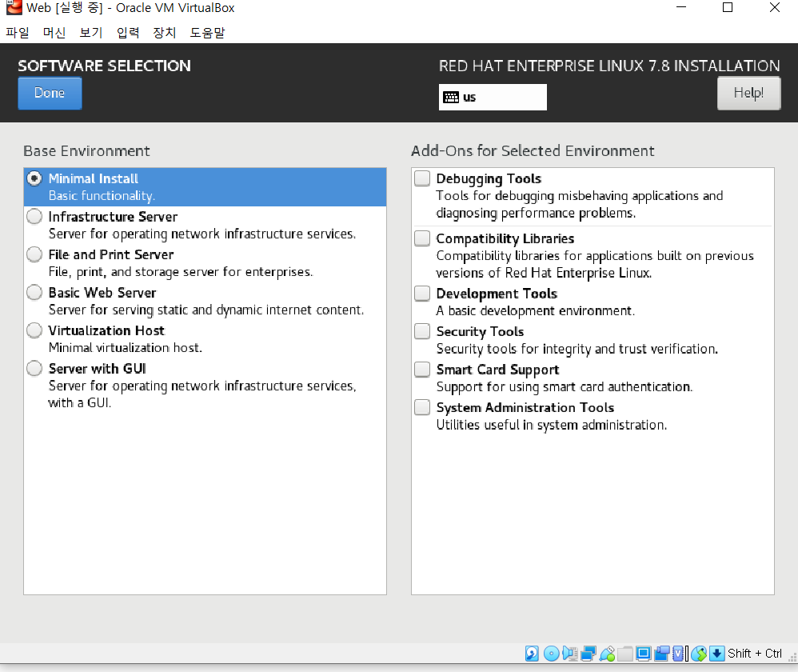
Task: Tick System Administration Tools checkbox
Action: [x=422, y=407]
